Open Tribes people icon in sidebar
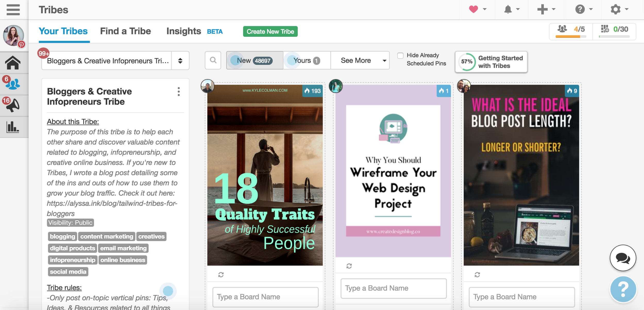The width and height of the screenshot is (644, 310). point(13,84)
